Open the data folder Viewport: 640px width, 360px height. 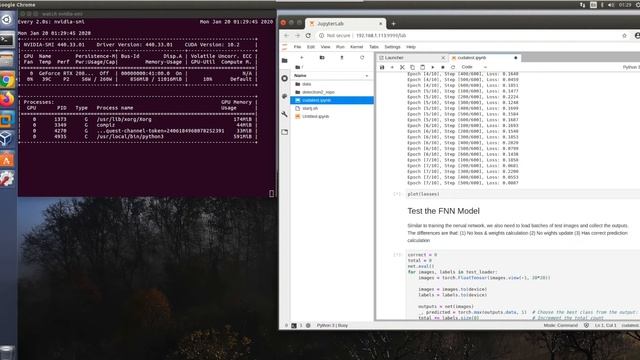[x=332, y=84]
